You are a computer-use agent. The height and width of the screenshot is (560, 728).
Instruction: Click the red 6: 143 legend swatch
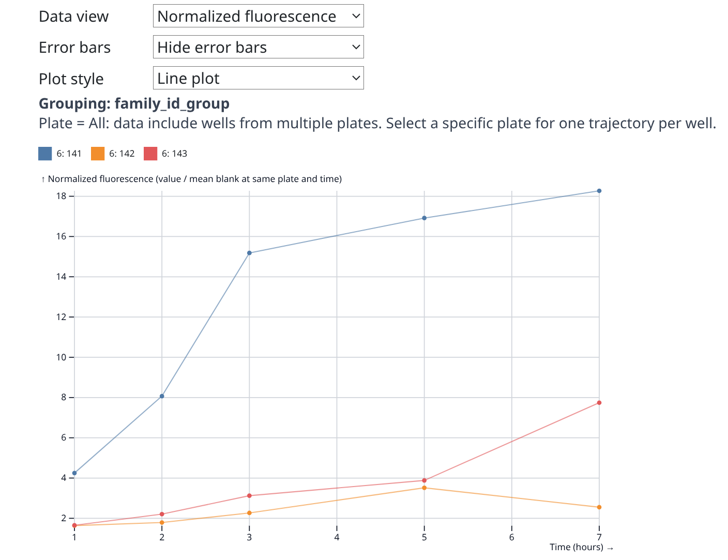click(150, 154)
